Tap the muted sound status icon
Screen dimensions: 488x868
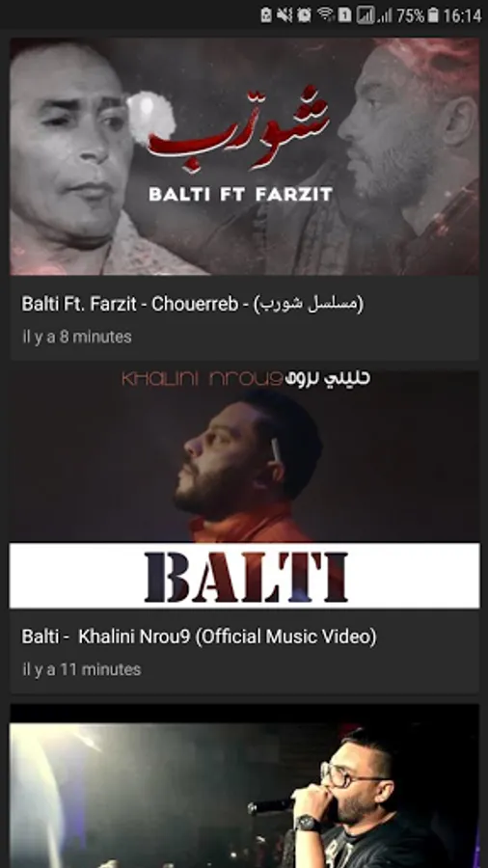[x=285, y=14]
